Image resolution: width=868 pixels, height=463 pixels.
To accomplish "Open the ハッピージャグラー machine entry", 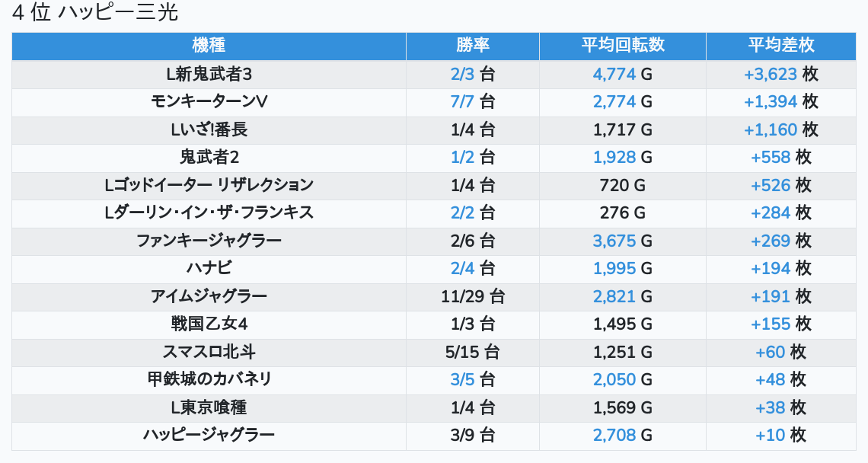I will click(209, 435).
